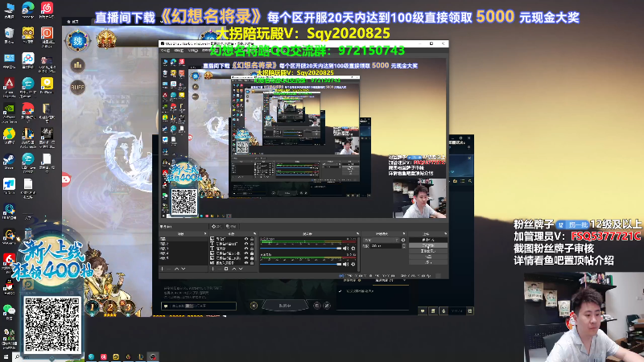
Task: Pop out the Sources dock with its header icon
Action: pyautogui.click(x=254, y=233)
